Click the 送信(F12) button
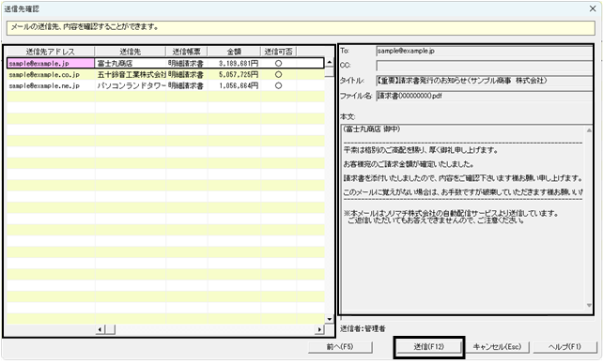The width and height of the screenshot is (603, 364). 429,347
